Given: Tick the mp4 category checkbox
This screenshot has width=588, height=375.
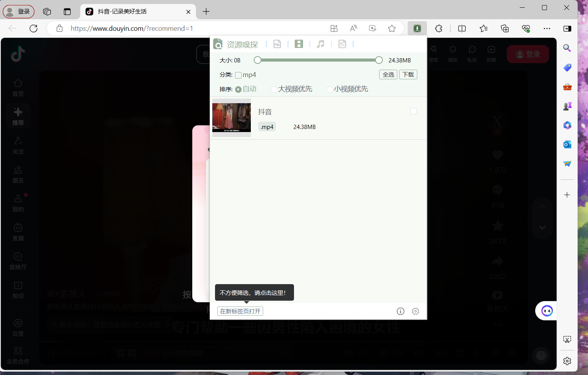Looking at the screenshot, I should pos(239,75).
